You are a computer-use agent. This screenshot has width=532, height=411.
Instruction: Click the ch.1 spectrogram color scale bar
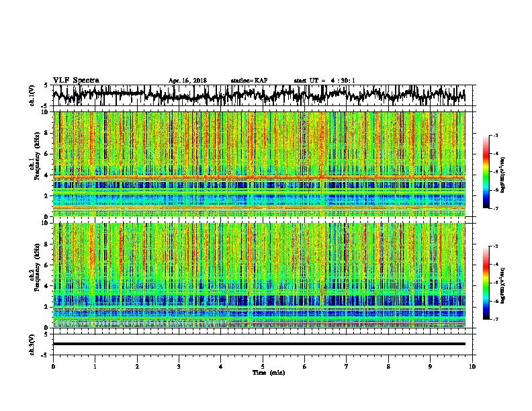tap(486, 172)
